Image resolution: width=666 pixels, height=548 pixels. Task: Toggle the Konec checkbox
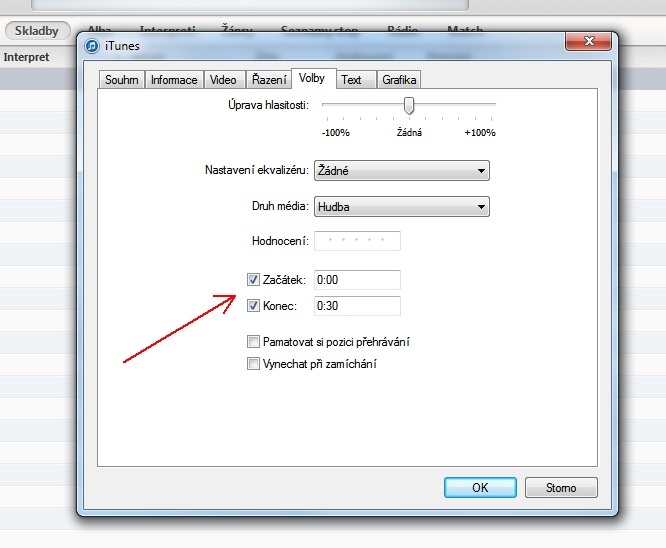tap(253, 306)
